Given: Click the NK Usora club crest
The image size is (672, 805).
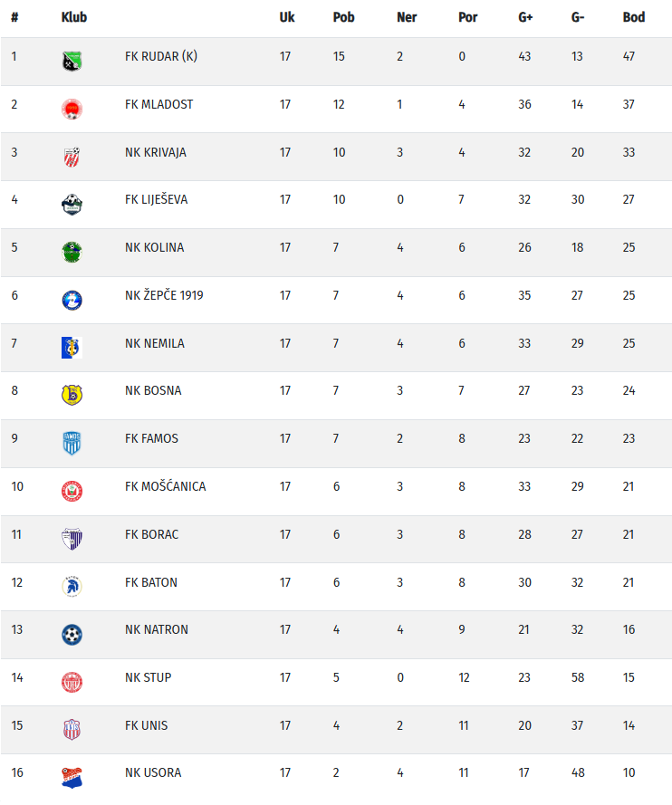Looking at the screenshot, I should [72, 777].
